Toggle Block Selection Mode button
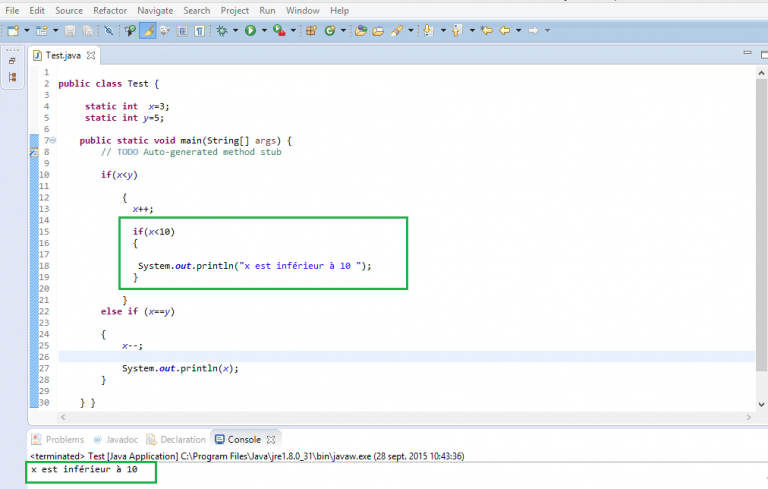 click(x=183, y=31)
